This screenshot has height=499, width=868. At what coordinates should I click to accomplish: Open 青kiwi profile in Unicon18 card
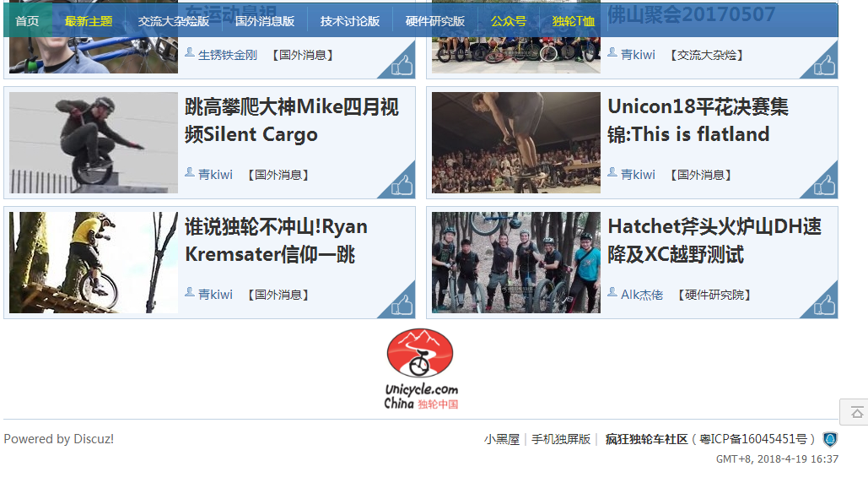(638, 175)
